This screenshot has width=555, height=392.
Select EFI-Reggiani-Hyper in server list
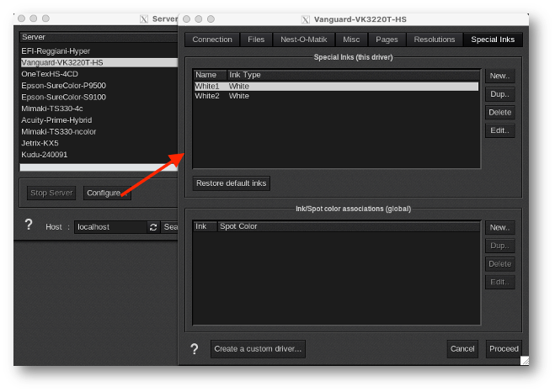coord(99,51)
